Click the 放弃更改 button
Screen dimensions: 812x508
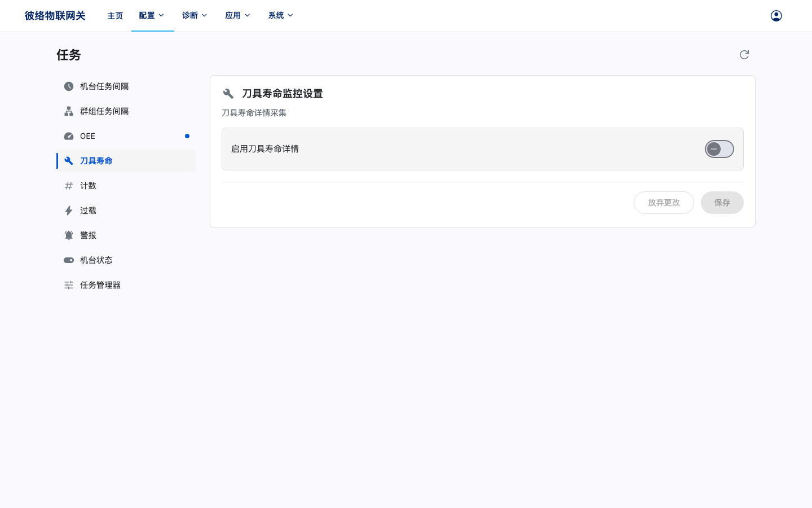664,203
